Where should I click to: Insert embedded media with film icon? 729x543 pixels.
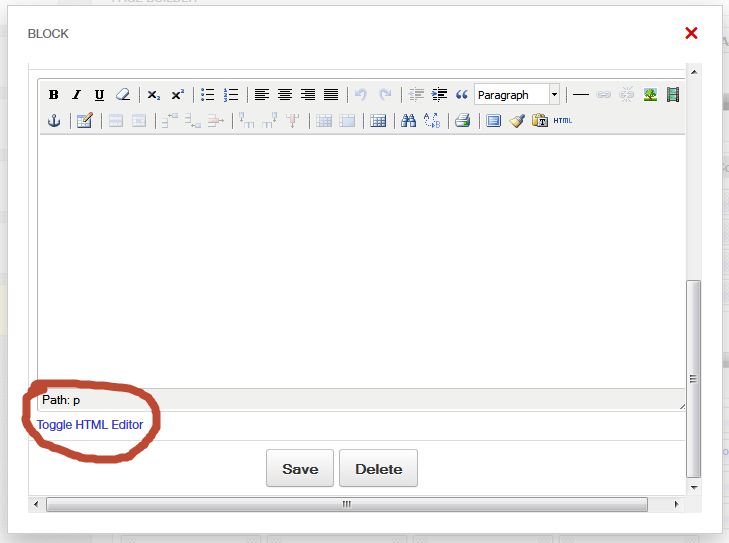pyautogui.click(x=673, y=95)
